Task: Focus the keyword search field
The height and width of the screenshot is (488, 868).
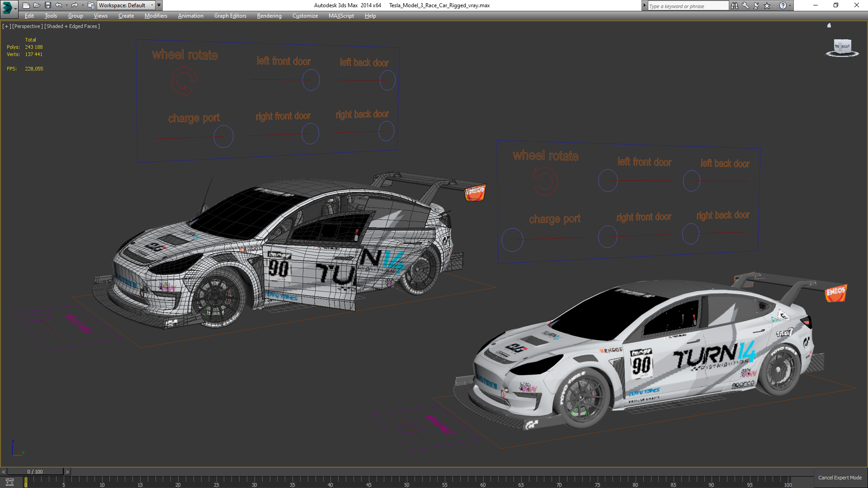Action: 688,6
